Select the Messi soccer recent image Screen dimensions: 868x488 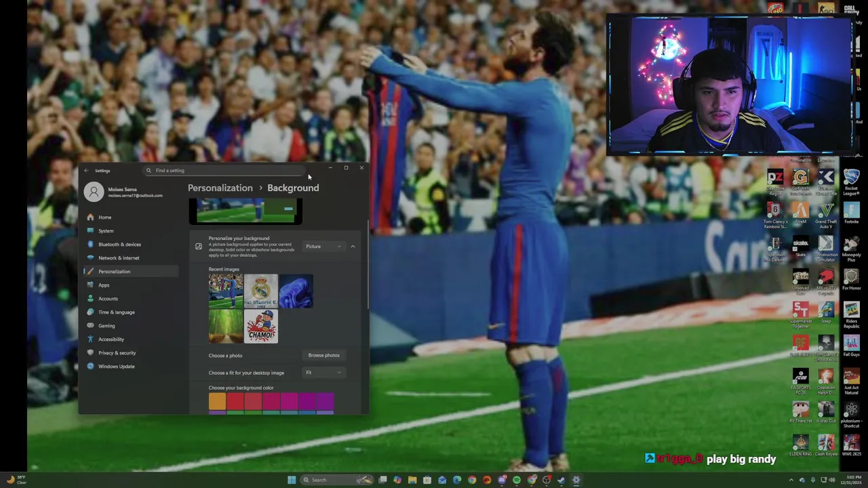click(x=226, y=291)
